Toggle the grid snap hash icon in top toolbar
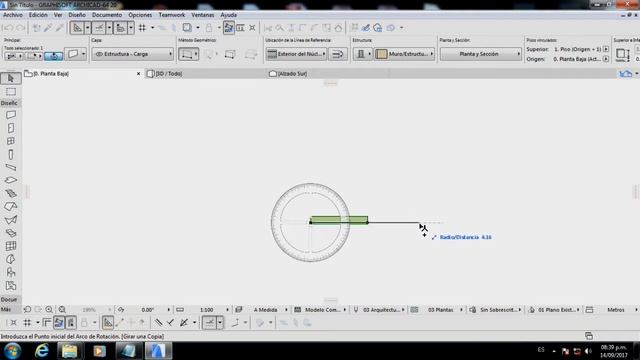The image size is (640, 360). [142, 28]
